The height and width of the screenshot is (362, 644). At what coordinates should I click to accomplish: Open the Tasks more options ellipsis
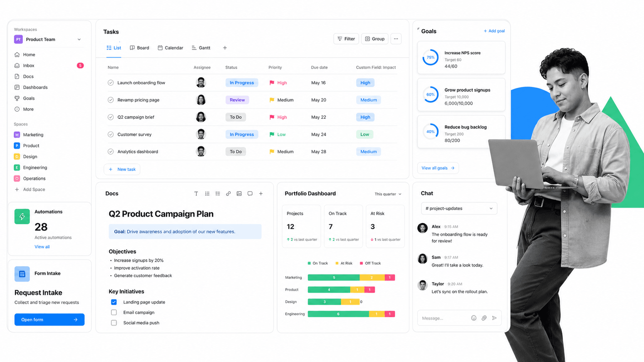pos(396,39)
